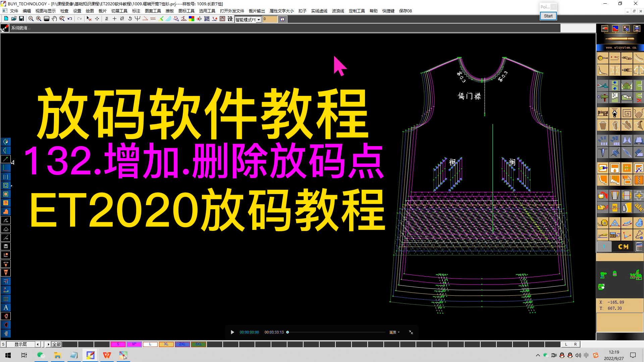Exit fullscreen in video player
The image size is (644, 362).
click(x=411, y=332)
